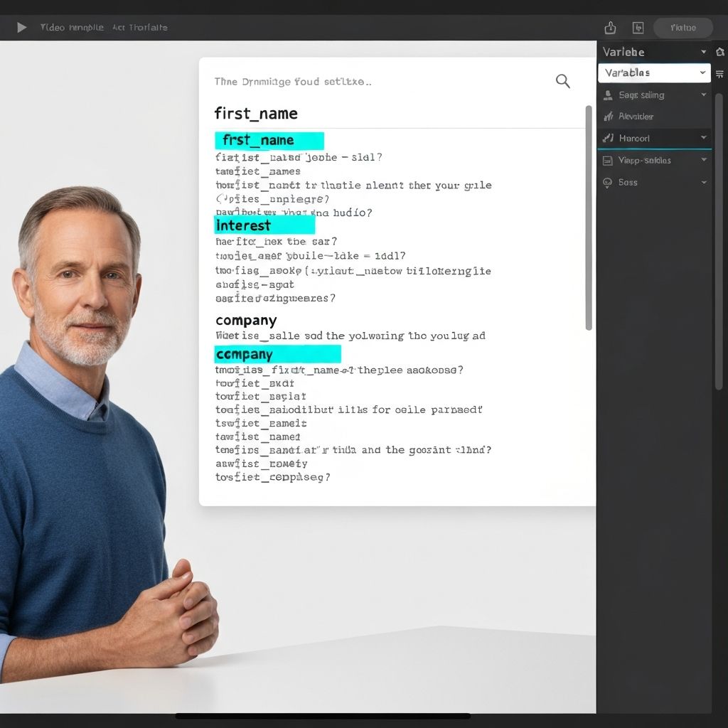
Task: Select the highlighted company variable tag
Action: [278, 354]
